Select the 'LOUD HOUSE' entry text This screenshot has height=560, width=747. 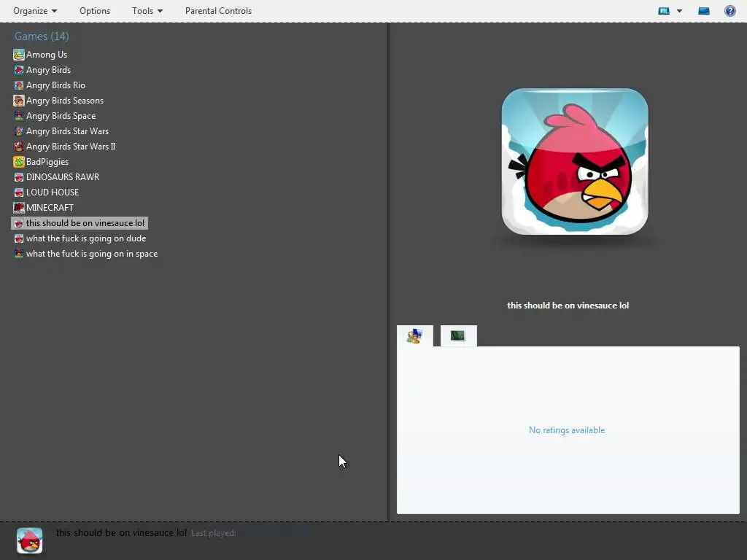53,192
